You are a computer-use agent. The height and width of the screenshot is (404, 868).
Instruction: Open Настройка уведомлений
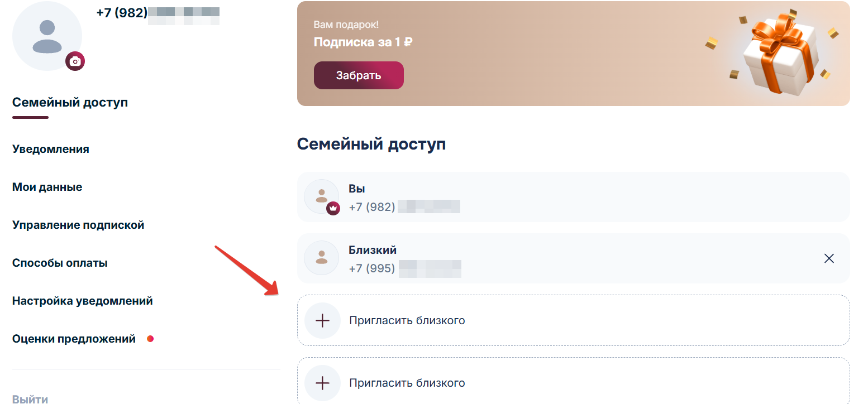(x=82, y=301)
